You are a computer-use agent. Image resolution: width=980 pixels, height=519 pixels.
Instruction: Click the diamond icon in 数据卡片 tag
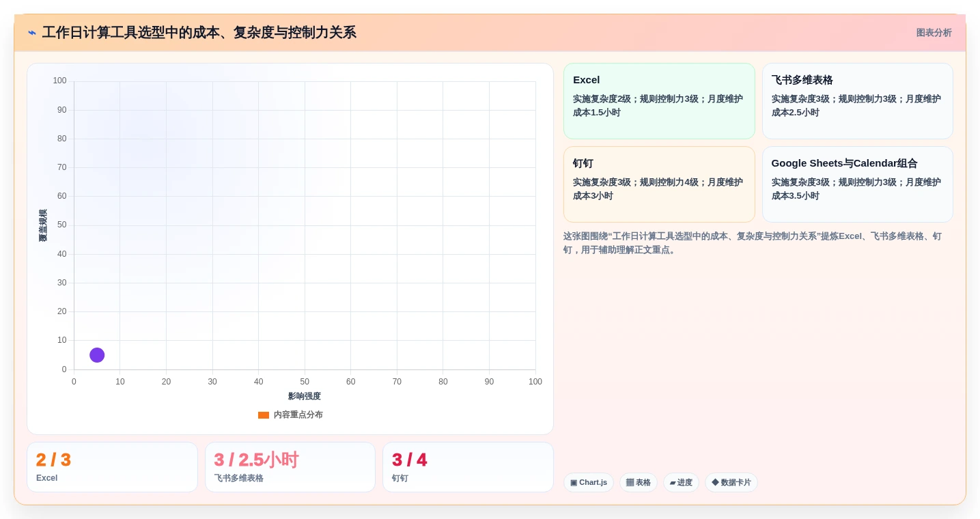tap(715, 482)
